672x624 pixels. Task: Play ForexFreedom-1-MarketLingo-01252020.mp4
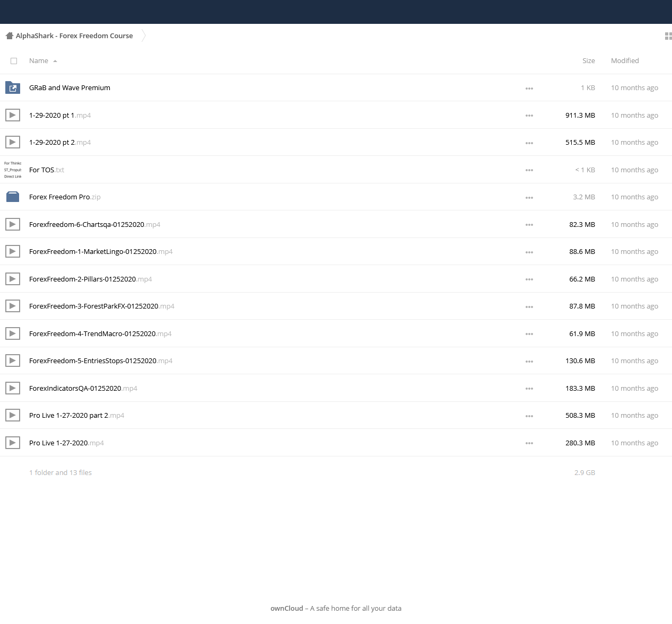101,252
